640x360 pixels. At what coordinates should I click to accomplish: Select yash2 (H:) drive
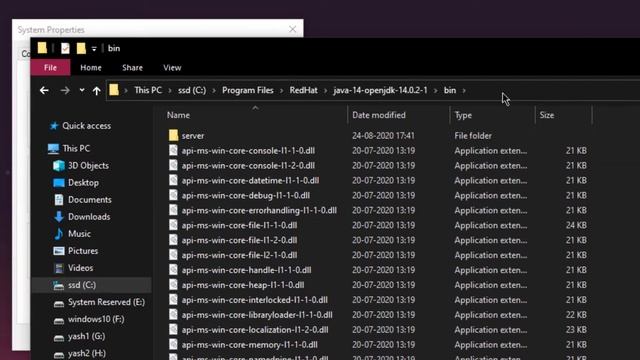pos(87,353)
